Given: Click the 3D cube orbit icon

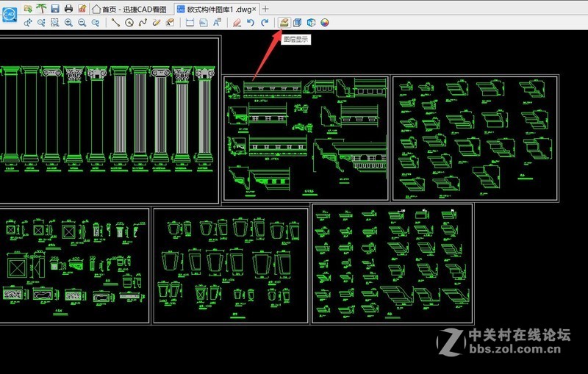Looking at the screenshot, I should tap(311, 23).
